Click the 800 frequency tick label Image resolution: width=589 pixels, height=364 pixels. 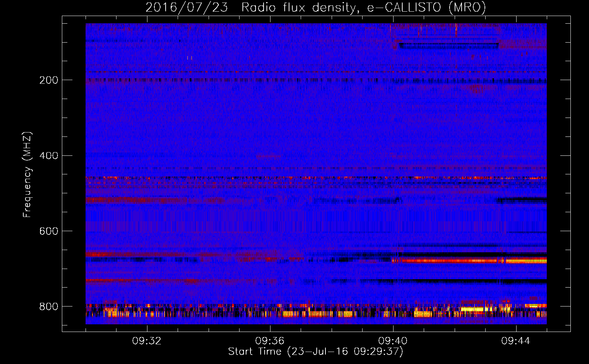[x=49, y=306]
